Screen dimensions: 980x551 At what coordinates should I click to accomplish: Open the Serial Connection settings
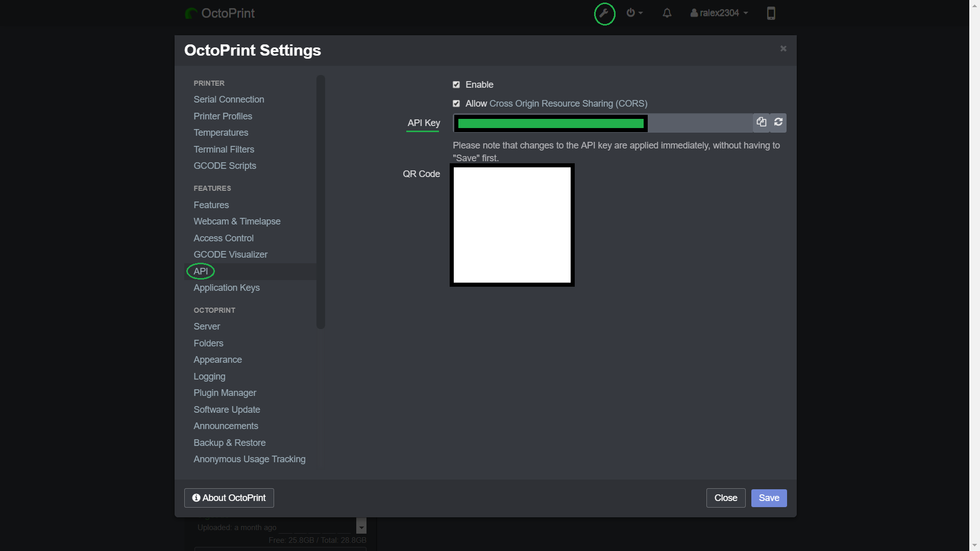[229, 99]
